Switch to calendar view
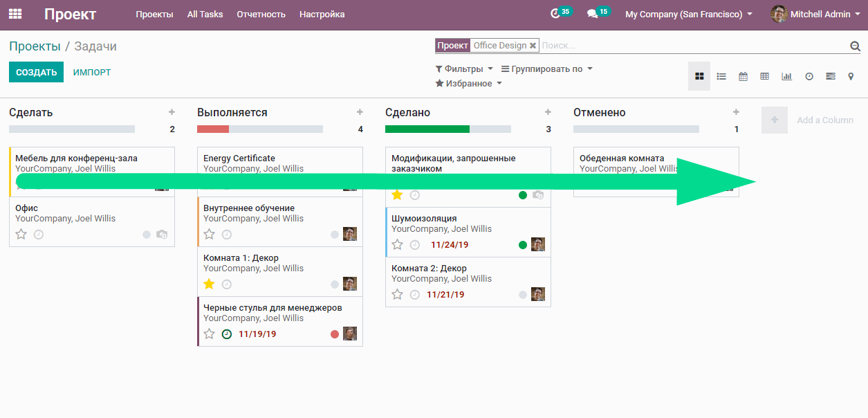The height and width of the screenshot is (418, 868). [x=743, y=76]
